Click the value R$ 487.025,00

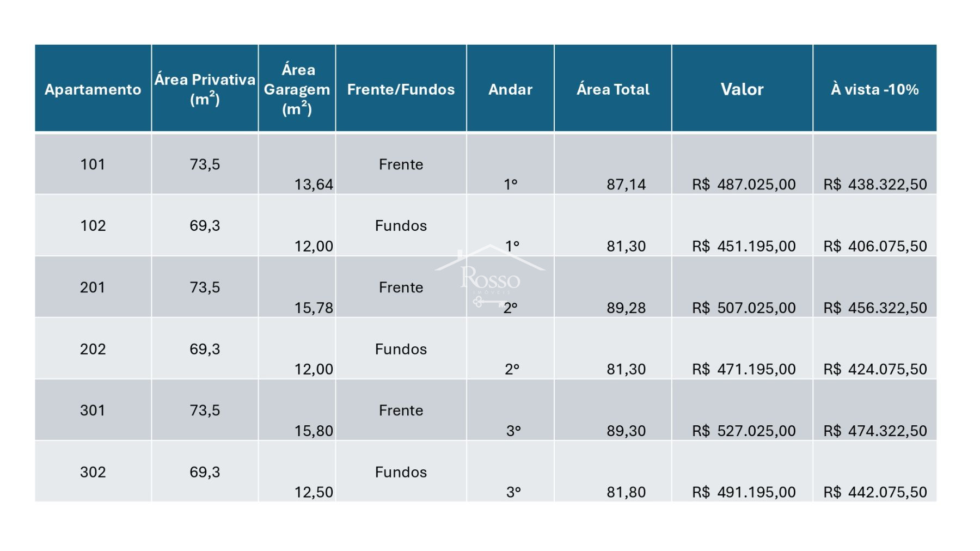pos(744,185)
